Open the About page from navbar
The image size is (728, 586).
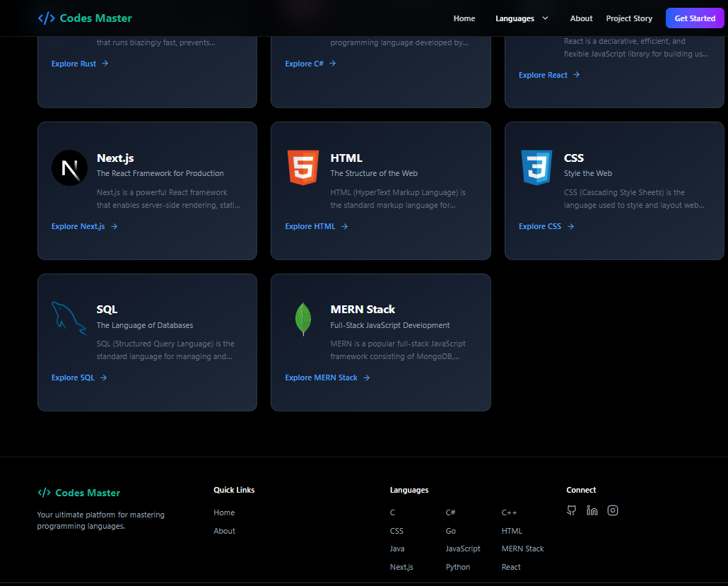pos(581,18)
